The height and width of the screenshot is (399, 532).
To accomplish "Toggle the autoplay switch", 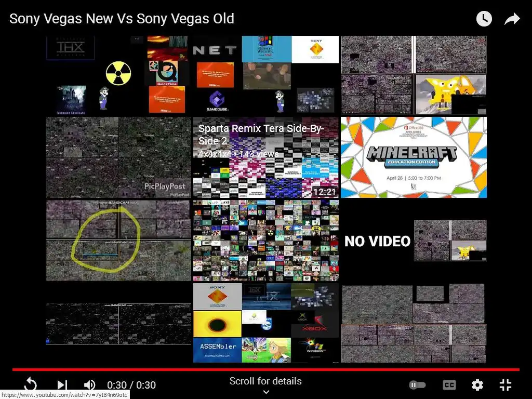I will pyautogui.click(x=417, y=385).
